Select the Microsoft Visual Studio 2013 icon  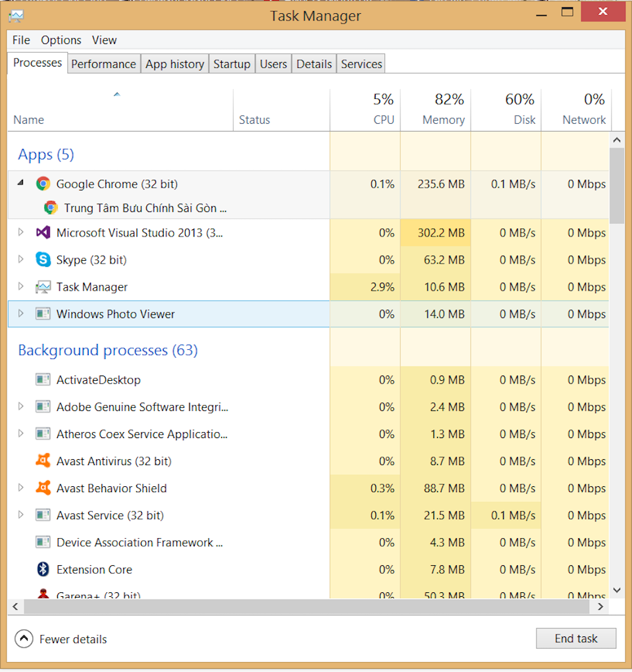tap(43, 233)
